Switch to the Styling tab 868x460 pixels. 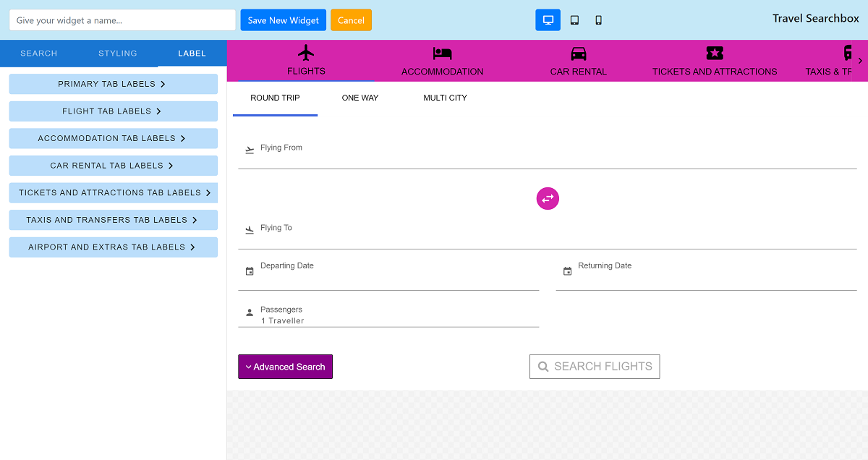point(118,54)
